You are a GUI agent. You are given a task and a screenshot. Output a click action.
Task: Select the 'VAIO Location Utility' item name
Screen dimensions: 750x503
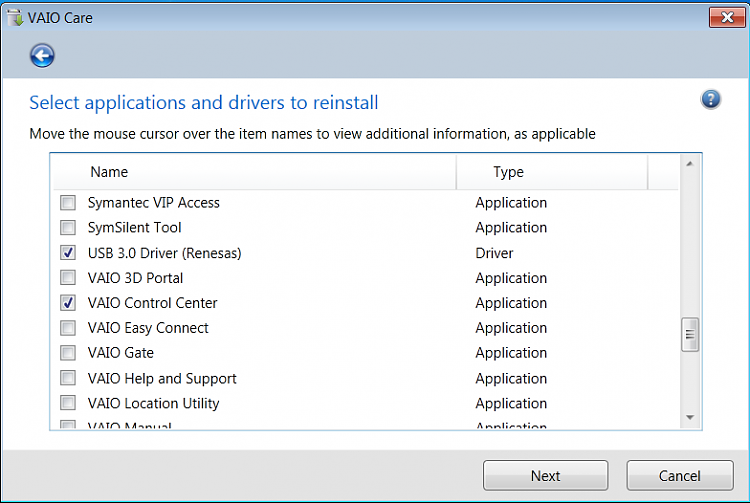tap(154, 403)
